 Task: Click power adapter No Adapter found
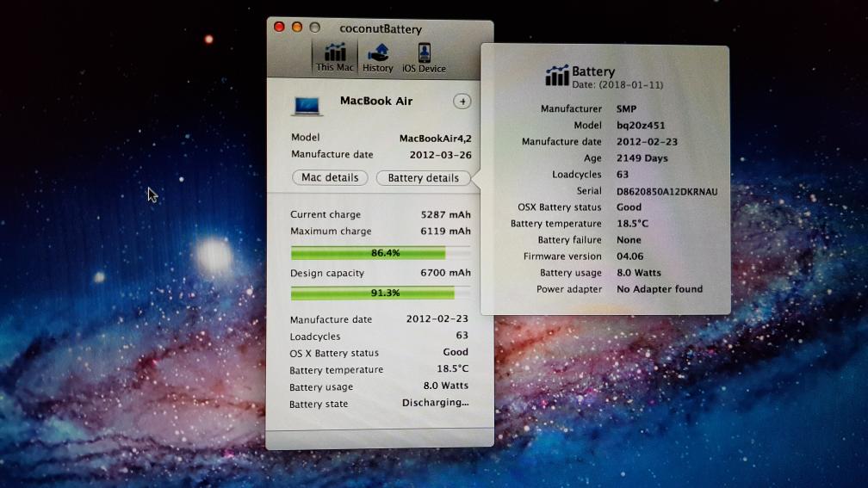pos(660,289)
